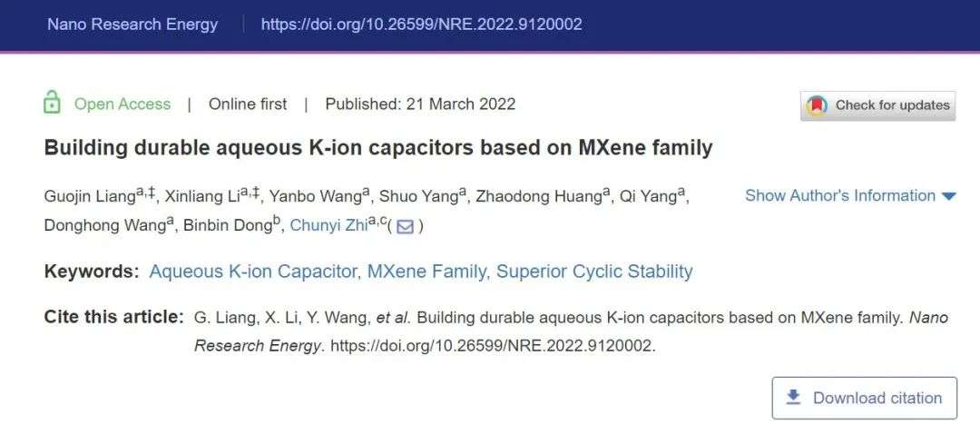Viewport: 980px width, 445px height.
Task: Select the Aqueous K-ion Capacitor keyword
Action: [253, 272]
